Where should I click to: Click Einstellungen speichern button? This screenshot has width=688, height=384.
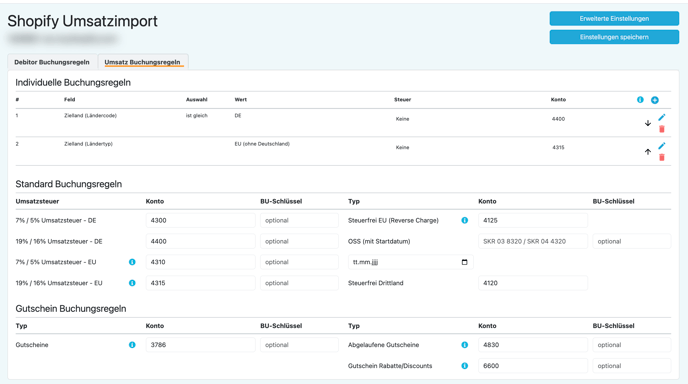point(614,37)
